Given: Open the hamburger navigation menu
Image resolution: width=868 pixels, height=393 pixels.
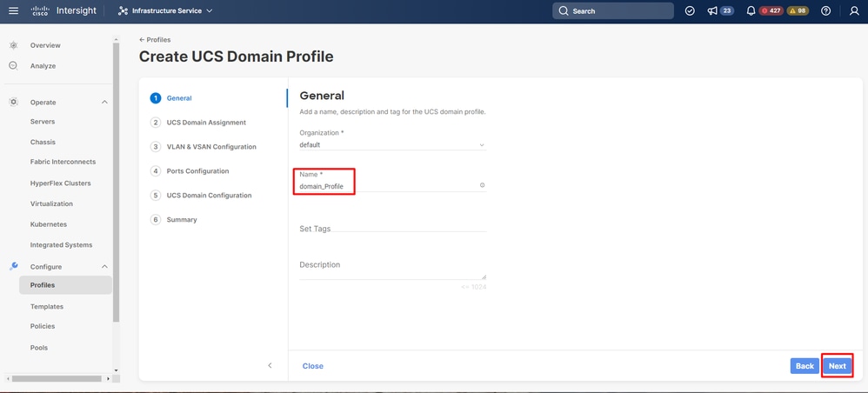Looking at the screenshot, I should 13,11.
